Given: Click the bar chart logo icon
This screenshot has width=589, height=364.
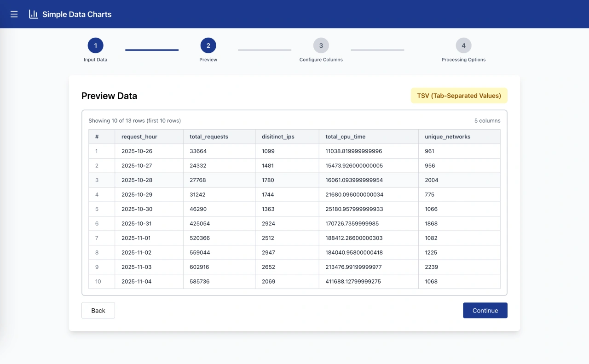Looking at the screenshot, I should pos(33,14).
